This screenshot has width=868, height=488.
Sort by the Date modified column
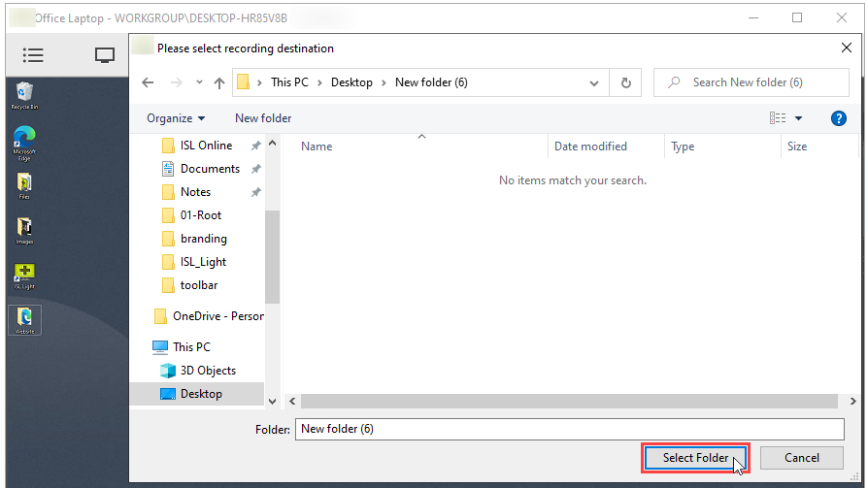pos(590,146)
